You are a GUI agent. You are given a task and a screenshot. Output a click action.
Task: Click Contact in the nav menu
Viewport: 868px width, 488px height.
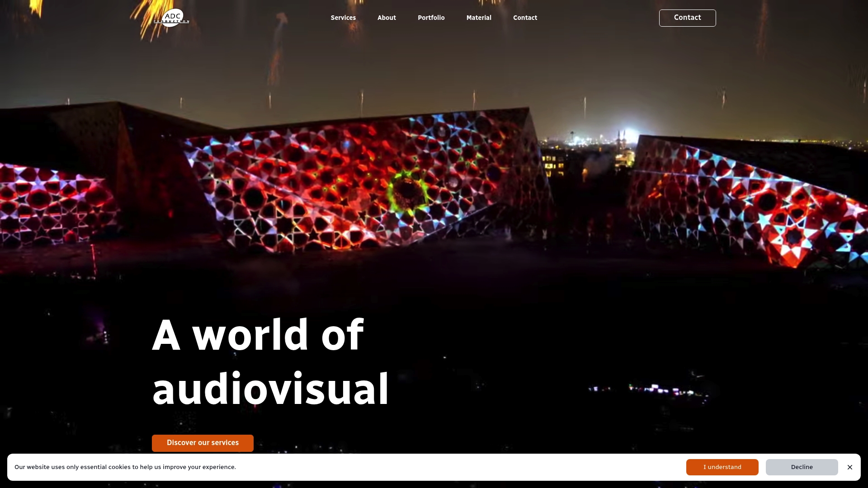[x=525, y=18]
